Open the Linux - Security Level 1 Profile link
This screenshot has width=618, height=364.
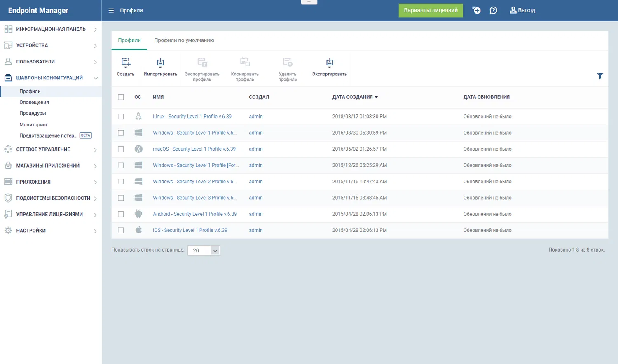click(x=192, y=117)
